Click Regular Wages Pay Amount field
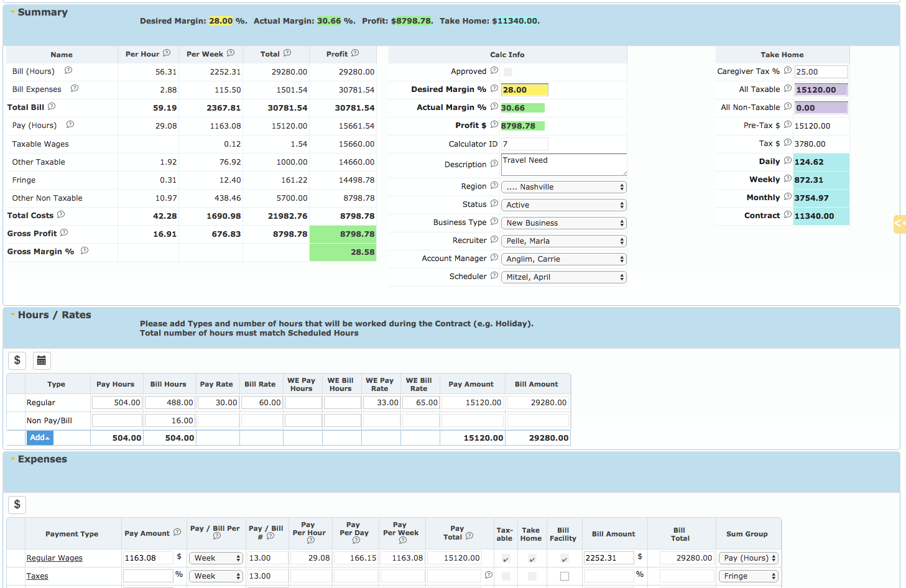Viewport: 906px width, 588px height. [x=148, y=558]
